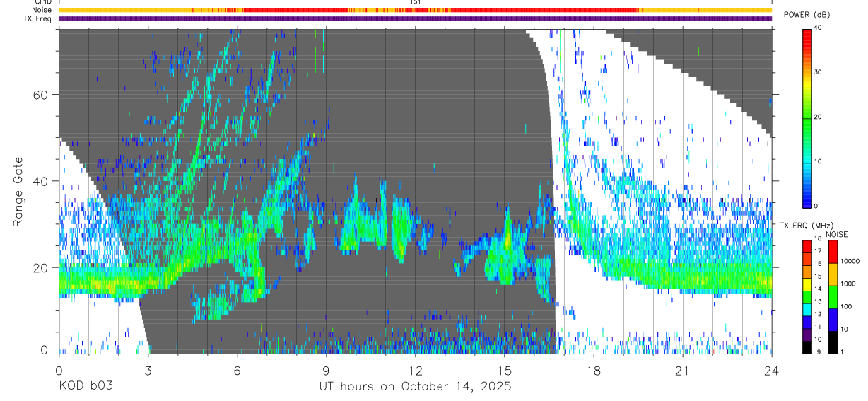The height and width of the screenshot is (401, 868).
Task: Select the 100 label on NOISE scale
Action: click(846, 306)
